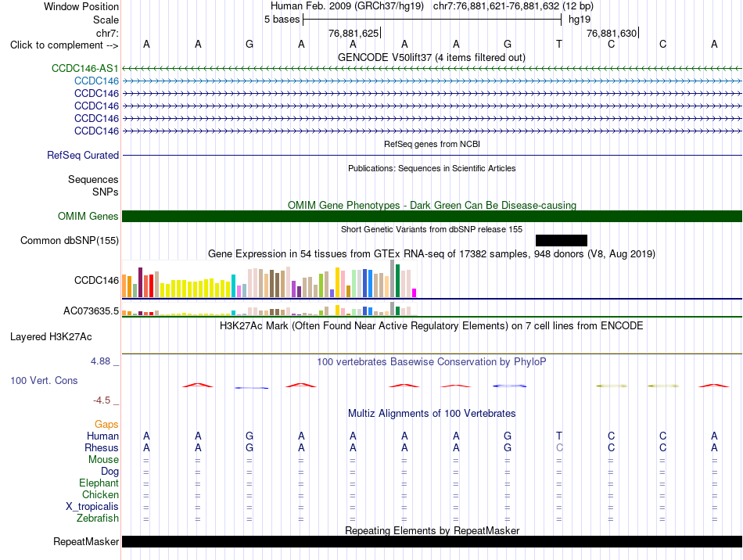This screenshot has width=743, height=560.
Task: Click the GENCODE V50lift37 track title
Action: (432, 57)
